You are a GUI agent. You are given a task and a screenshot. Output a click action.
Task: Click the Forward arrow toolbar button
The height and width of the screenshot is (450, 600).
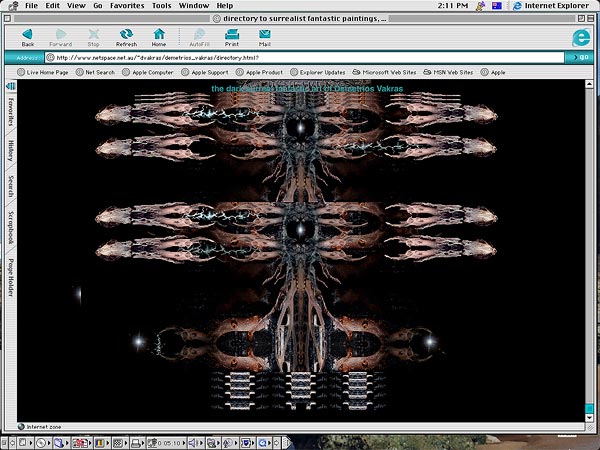(x=60, y=38)
